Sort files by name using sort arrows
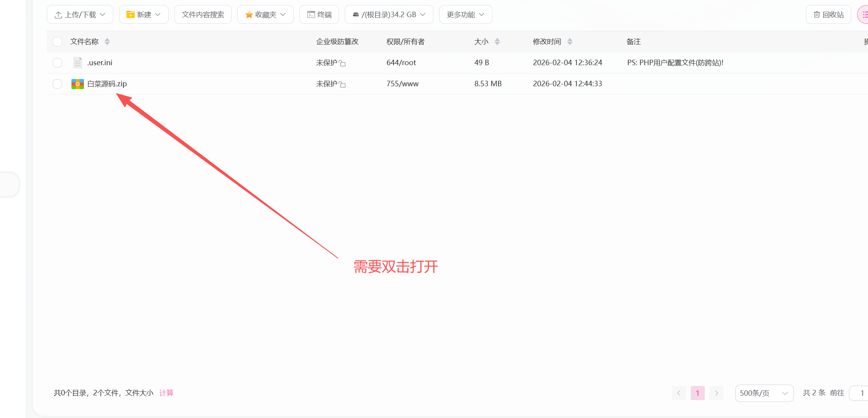The height and width of the screenshot is (418, 868). pos(107,42)
